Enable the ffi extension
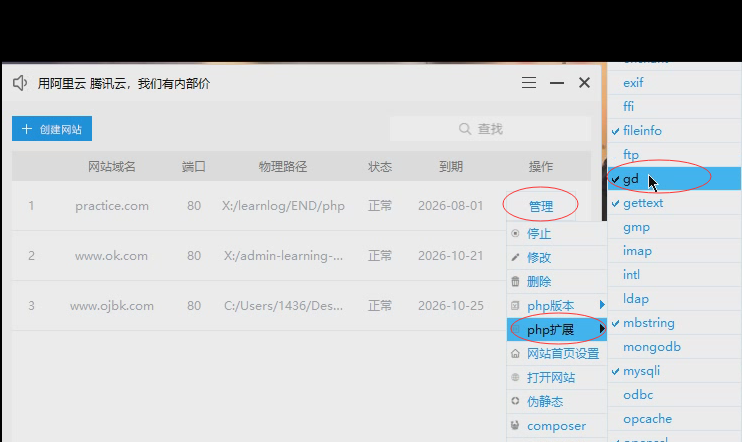Image resolution: width=742 pixels, height=442 pixels. coord(674,106)
